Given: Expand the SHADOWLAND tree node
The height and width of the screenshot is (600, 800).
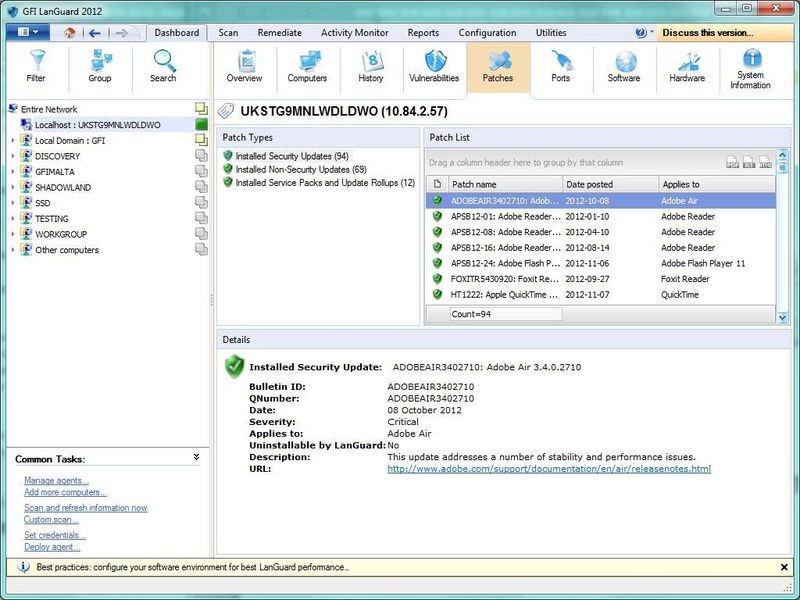Looking at the screenshot, I should point(13,187).
